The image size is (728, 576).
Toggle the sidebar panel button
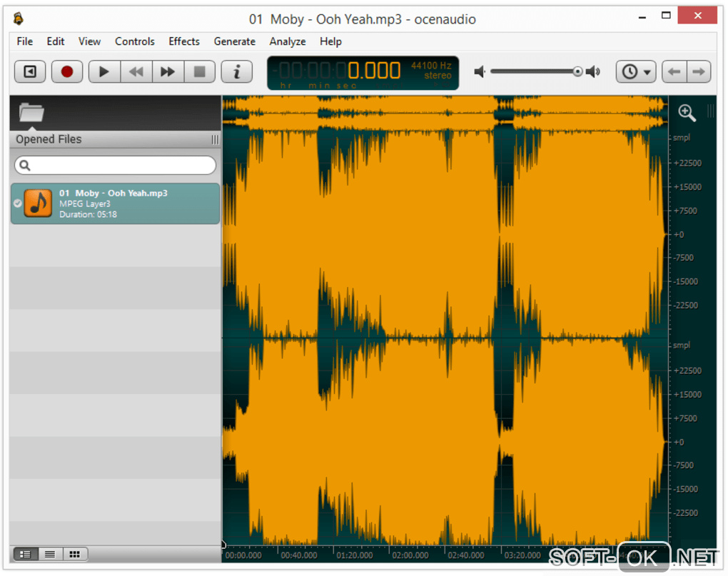(30, 71)
